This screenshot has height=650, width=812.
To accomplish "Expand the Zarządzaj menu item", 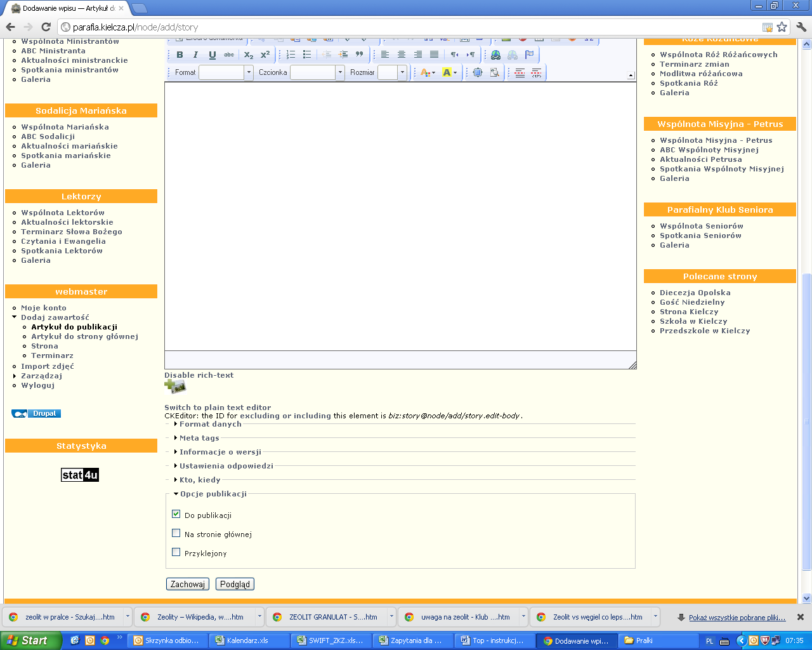I will pyautogui.click(x=41, y=376).
